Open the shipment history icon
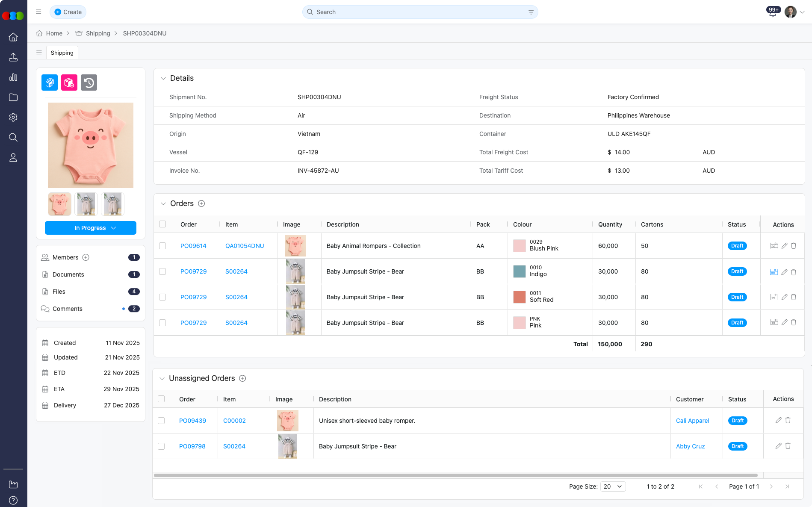Viewport: 812px width, 507px height. tap(89, 83)
